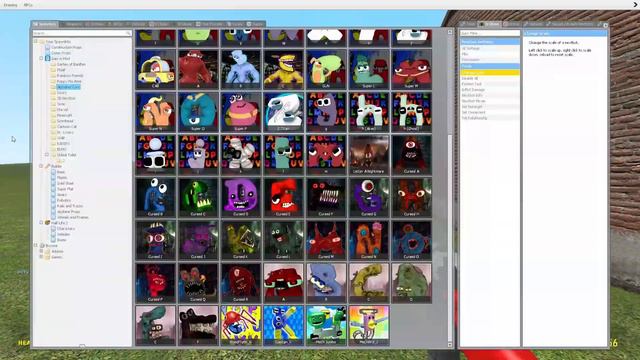Image resolution: width=640 pixels, height=360 pixels.
Task: Select Vehicles under Half-Life 2
Action: click(x=64, y=234)
